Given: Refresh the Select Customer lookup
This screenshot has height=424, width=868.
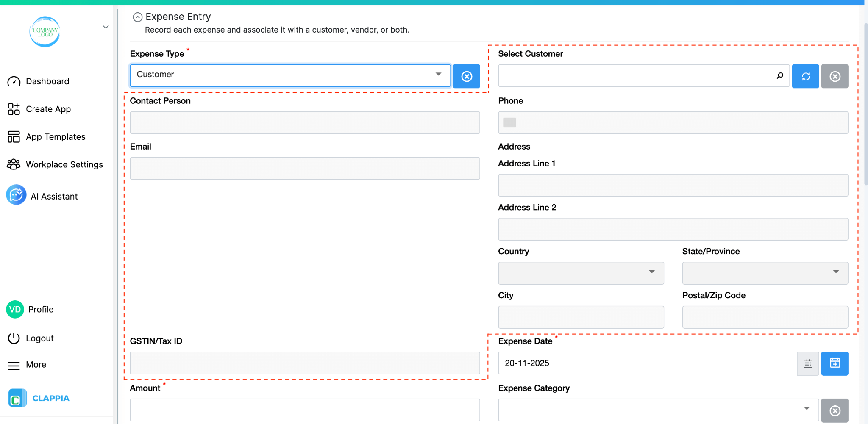Looking at the screenshot, I should [x=805, y=76].
